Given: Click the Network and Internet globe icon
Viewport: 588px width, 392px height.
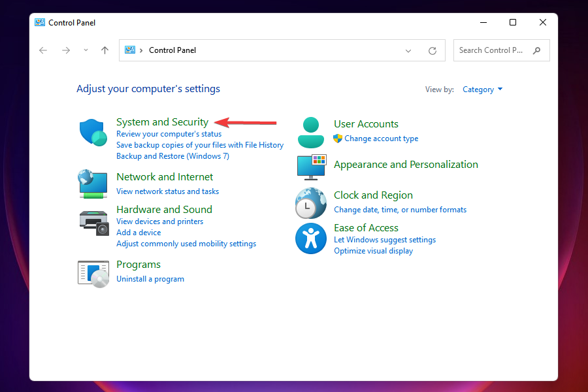Looking at the screenshot, I should pyautogui.click(x=93, y=184).
